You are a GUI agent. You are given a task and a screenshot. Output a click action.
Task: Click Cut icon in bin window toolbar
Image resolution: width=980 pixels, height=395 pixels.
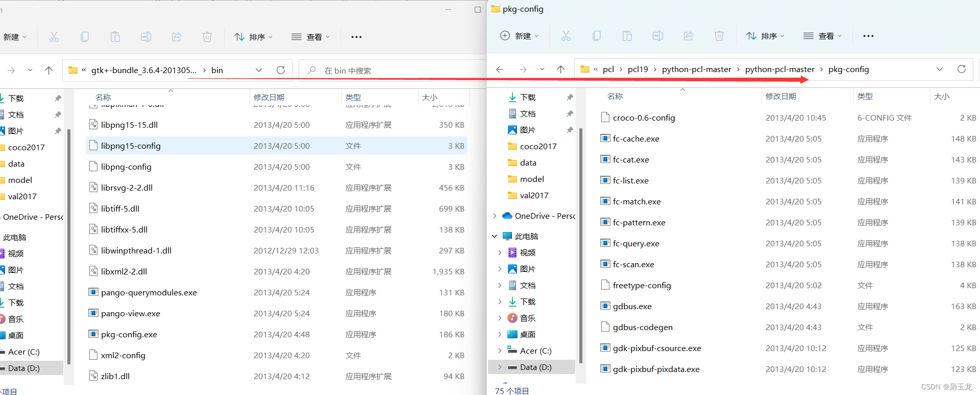tap(54, 37)
